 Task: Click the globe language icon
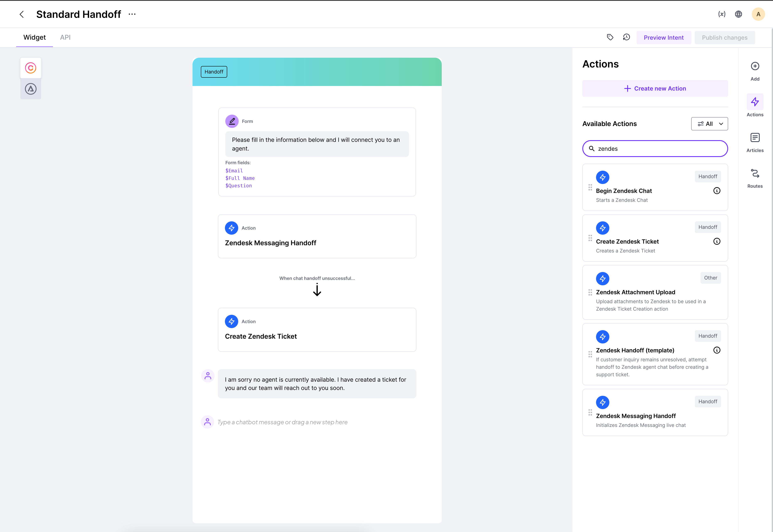(738, 14)
